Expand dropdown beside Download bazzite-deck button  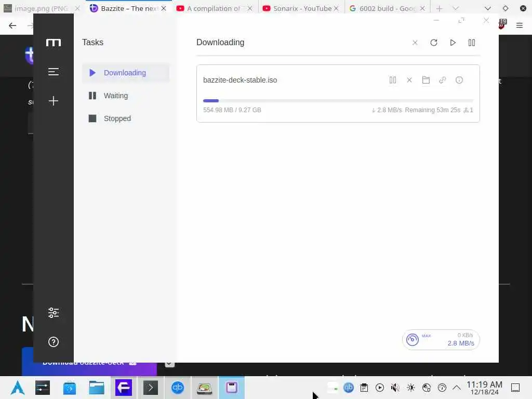coord(170,364)
